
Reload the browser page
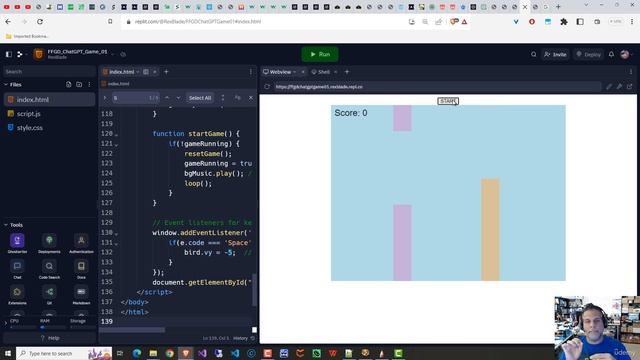click(x=40, y=22)
